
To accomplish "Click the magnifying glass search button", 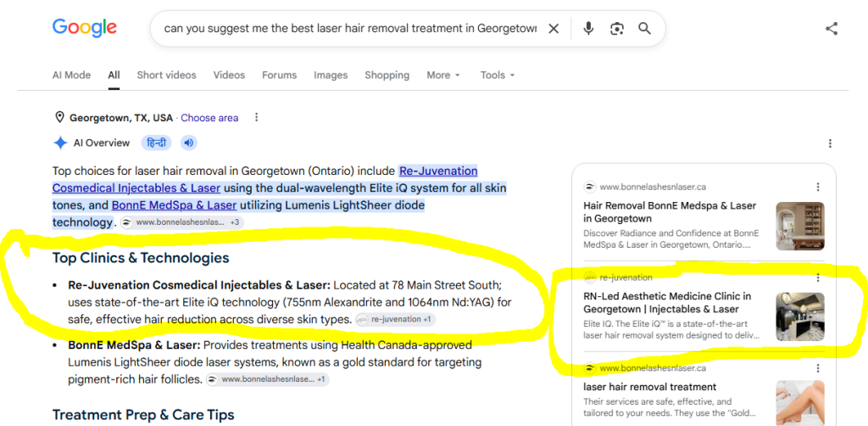I will point(644,28).
